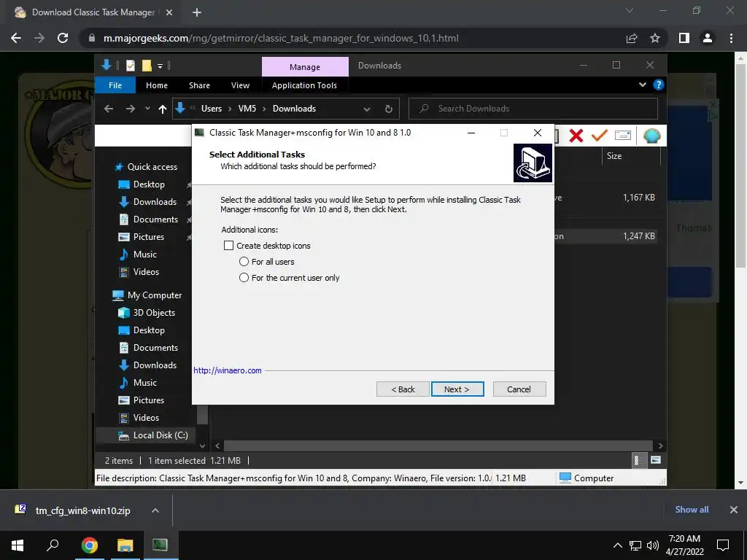
Task: Open My Computer in navigation pane
Action: coord(155,295)
